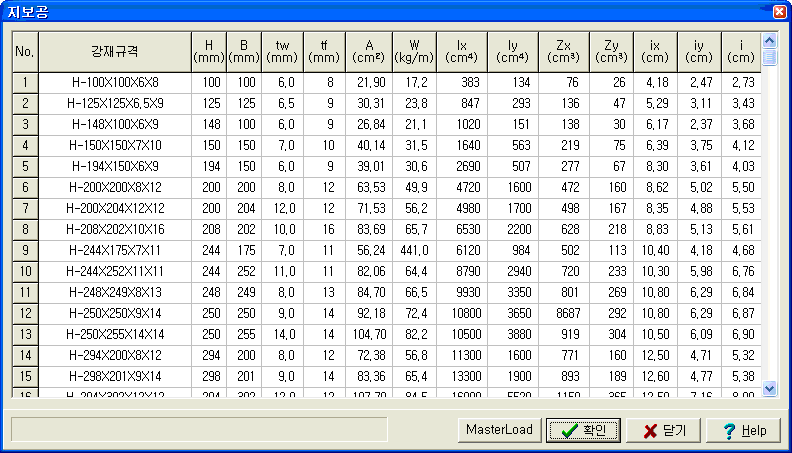
Task: Select the H-125X125X6.5X9 cell
Action: [115, 104]
